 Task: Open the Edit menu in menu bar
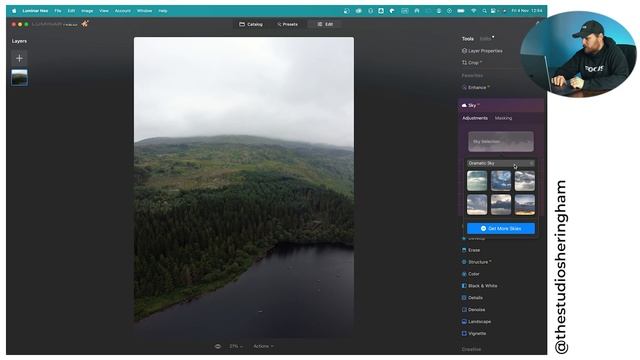pyautogui.click(x=71, y=11)
